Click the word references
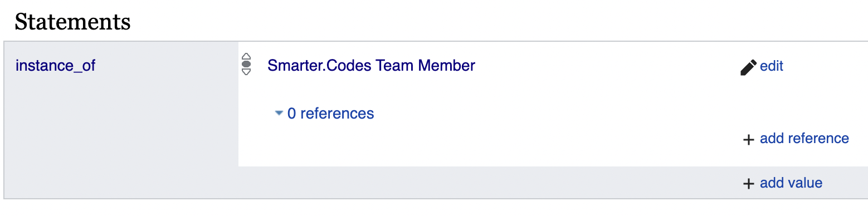Viewport: 868px width, 216px height. (337, 114)
